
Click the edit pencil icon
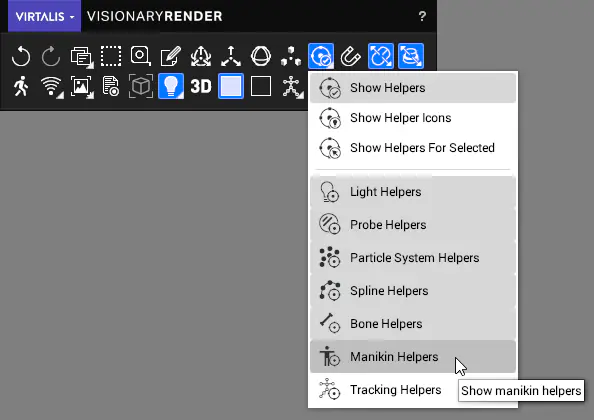tap(170, 56)
